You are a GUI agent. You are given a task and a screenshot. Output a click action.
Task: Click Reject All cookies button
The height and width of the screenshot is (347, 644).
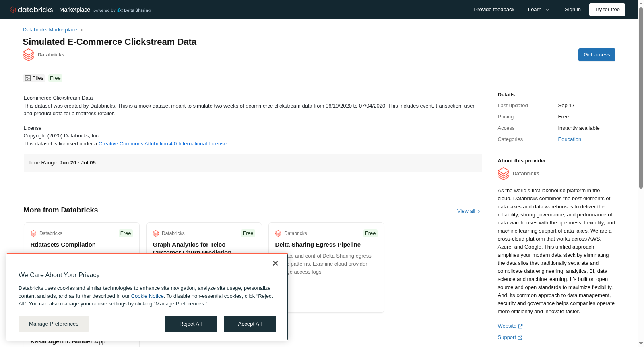(x=190, y=324)
